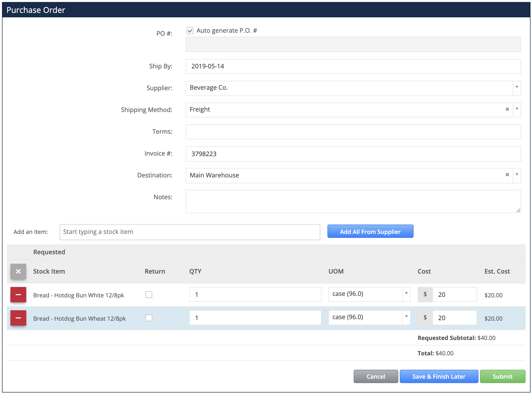The width and height of the screenshot is (532, 394).
Task: Remove Bread - Hotdog Bun White row with minus icon
Action: tap(18, 295)
